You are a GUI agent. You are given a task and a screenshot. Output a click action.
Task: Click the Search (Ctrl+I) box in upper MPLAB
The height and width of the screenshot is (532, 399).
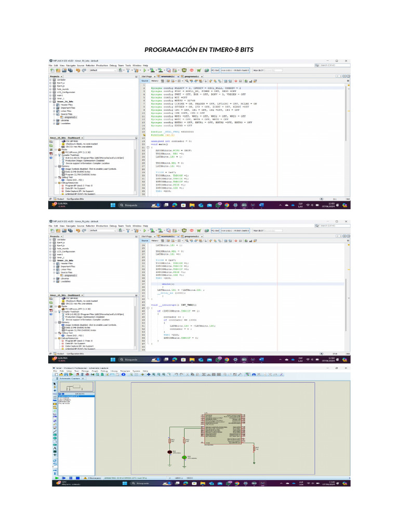[333, 65]
